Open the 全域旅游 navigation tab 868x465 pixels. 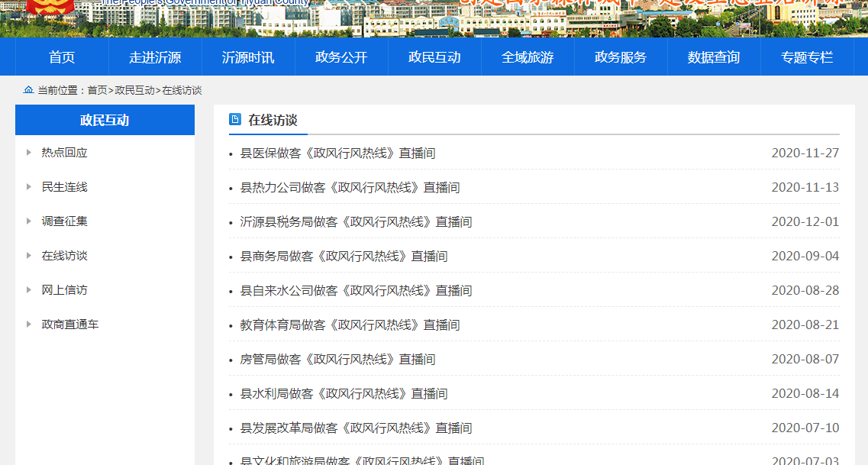click(528, 57)
